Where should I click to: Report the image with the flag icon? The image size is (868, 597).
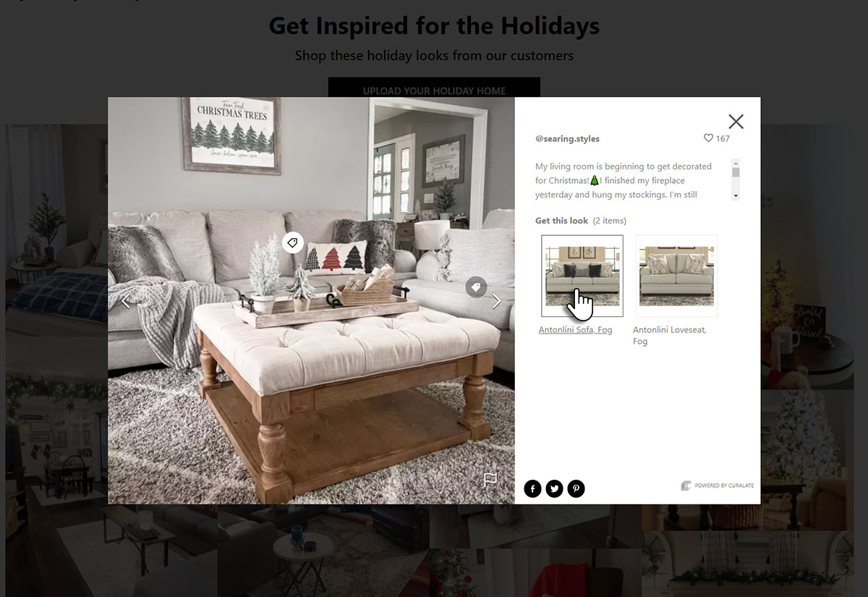coord(490,479)
